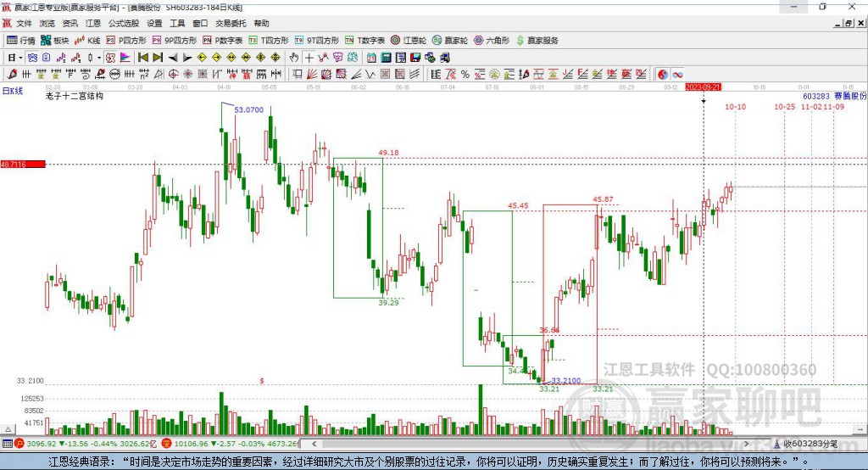Open the 六角形 hexagon tool

coord(492,41)
